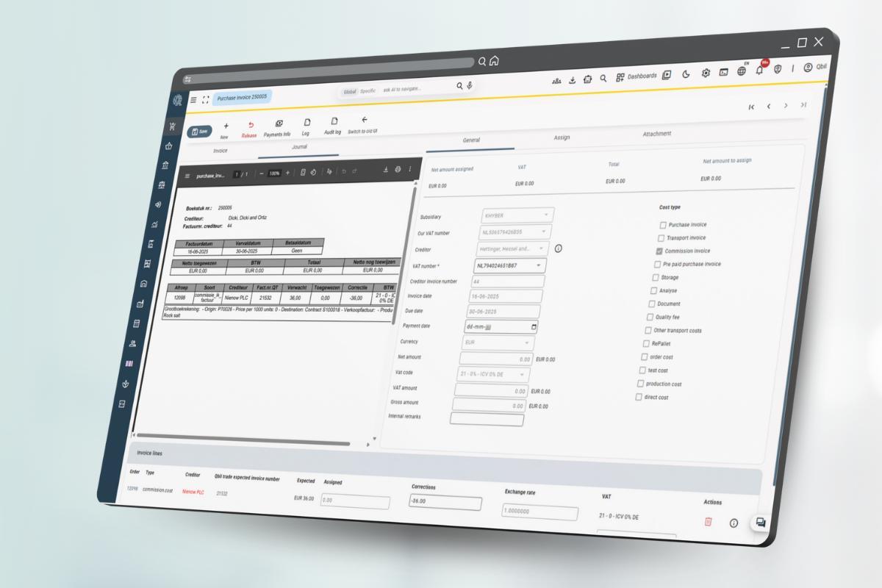Toggle the hamburger menu beside Purchase invoice tab
This screenshot has height=588, width=882.
pyautogui.click(x=193, y=100)
